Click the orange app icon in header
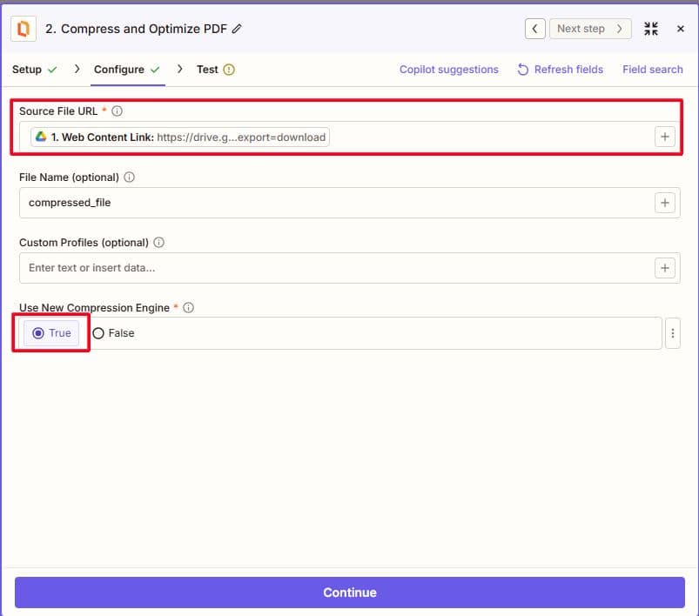This screenshot has height=616, width=699. pos(24,29)
